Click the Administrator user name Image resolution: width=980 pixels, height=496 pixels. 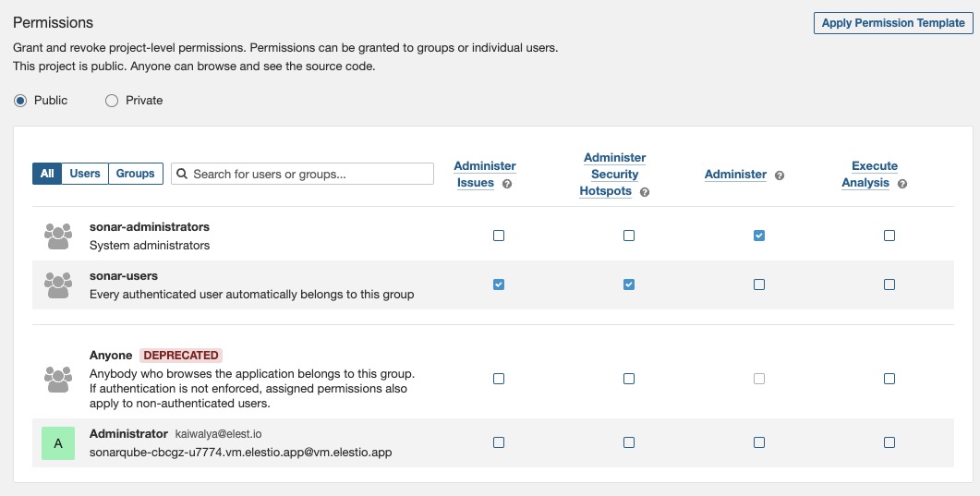click(128, 433)
